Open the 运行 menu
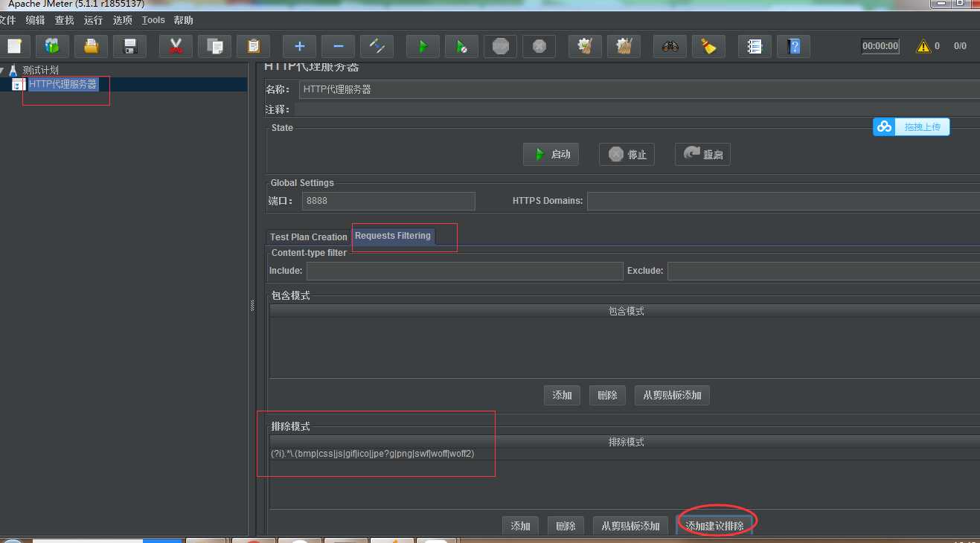The width and height of the screenshot is (980, 543). click(93, 20)
